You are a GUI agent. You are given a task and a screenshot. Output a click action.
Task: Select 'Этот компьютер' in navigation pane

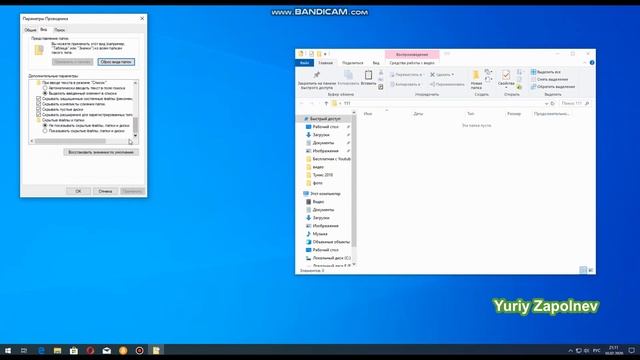point(324,193)
